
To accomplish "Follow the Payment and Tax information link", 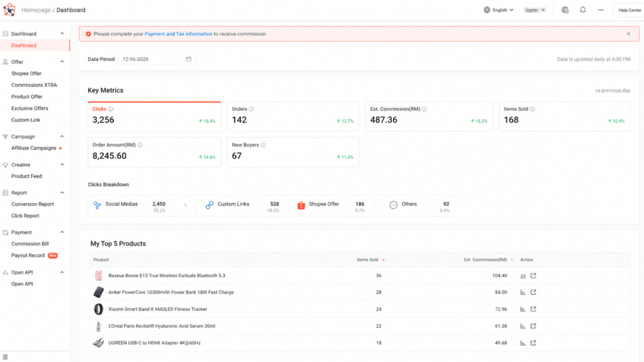I will pos(178,34).
